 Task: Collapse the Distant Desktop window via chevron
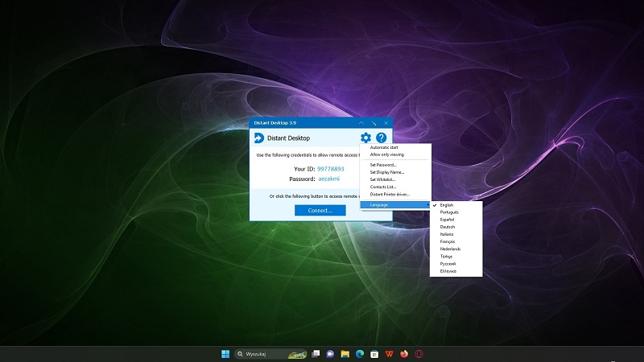(361, 123)
